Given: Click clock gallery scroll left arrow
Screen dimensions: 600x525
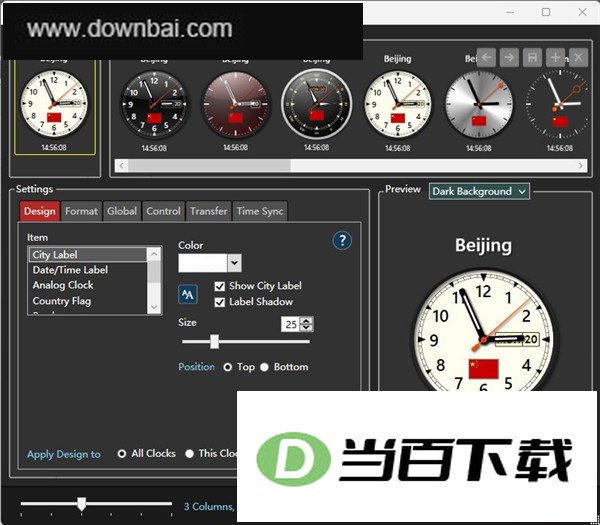Looking at the screenshot, I should point(122,166).
